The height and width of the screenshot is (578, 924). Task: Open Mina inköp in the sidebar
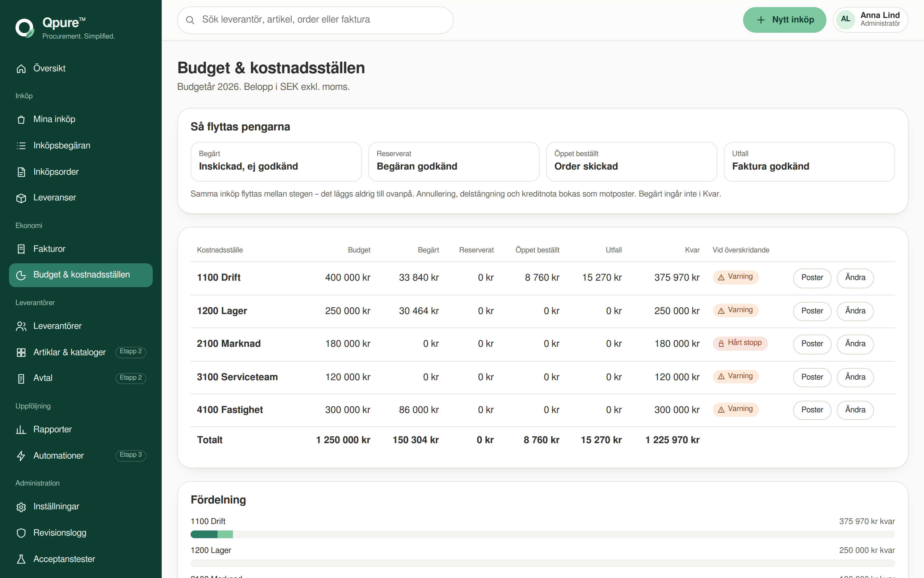(81, 119)
